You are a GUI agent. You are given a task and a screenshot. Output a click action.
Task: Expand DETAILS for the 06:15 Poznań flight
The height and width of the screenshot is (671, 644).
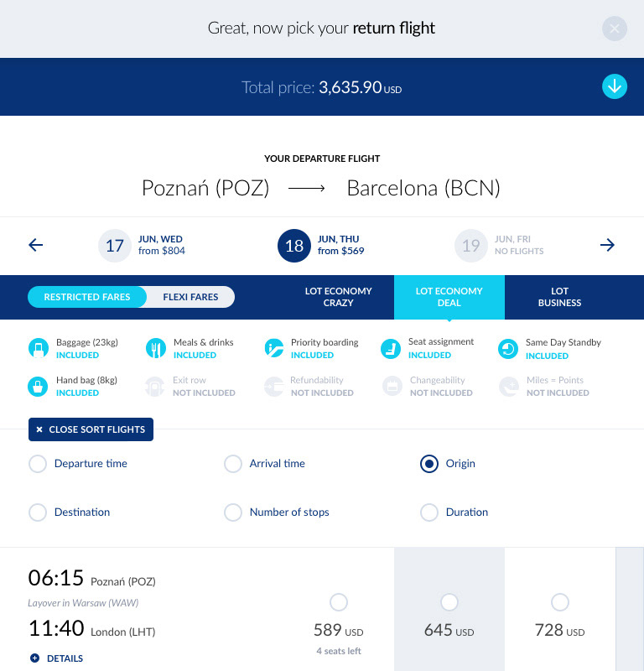(x=56, y=658)
